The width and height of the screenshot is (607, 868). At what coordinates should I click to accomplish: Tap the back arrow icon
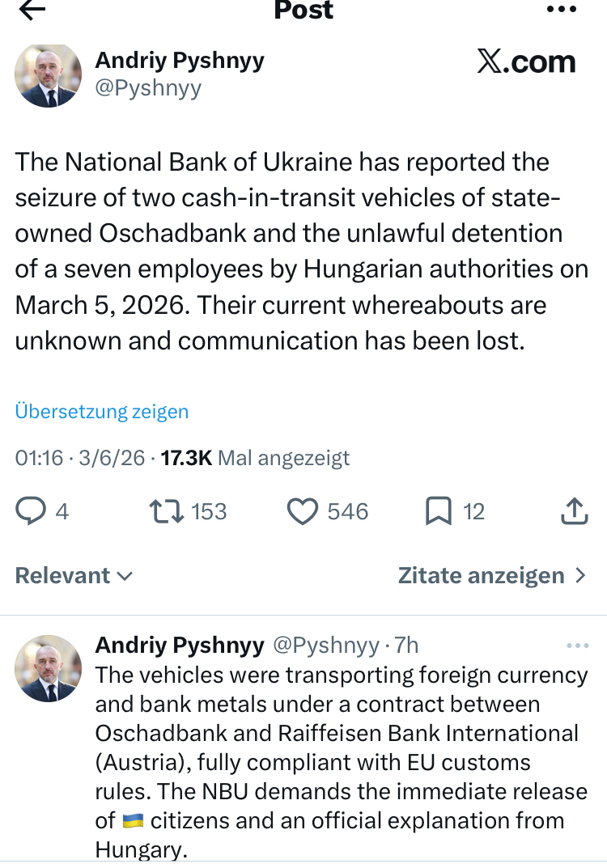coord(32,10)
